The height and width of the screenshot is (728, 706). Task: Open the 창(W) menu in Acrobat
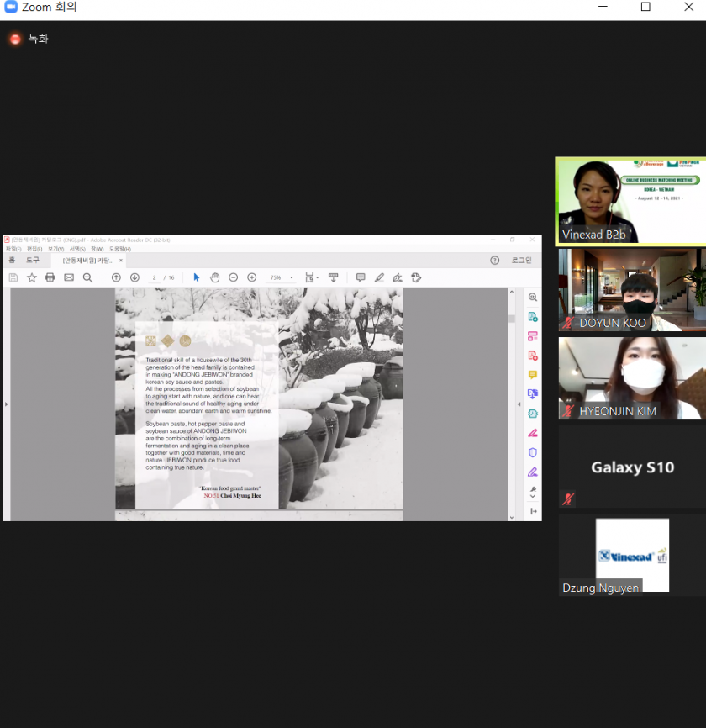coord(97,249)
